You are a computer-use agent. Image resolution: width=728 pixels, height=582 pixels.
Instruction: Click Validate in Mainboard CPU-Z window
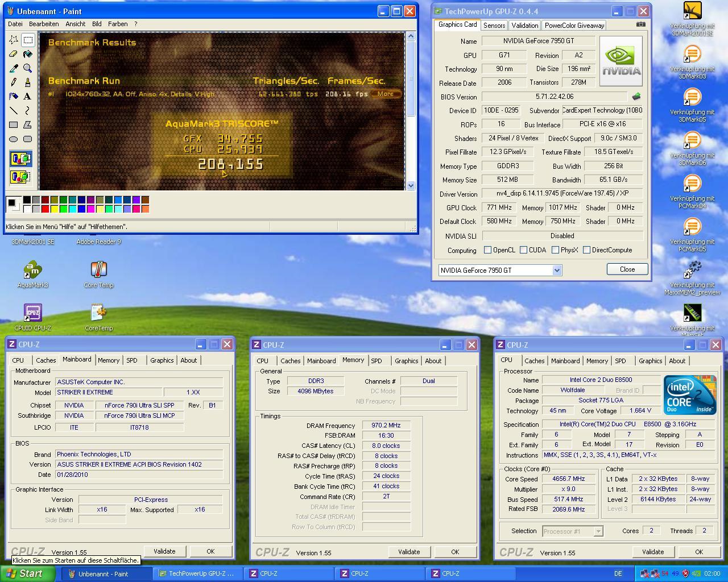point(164,551)
